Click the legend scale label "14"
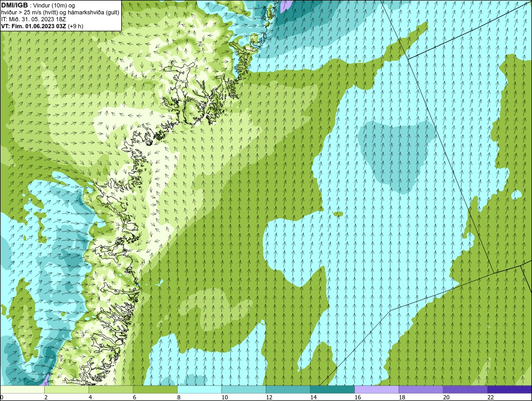532x401 pixels. click(313, 398)
